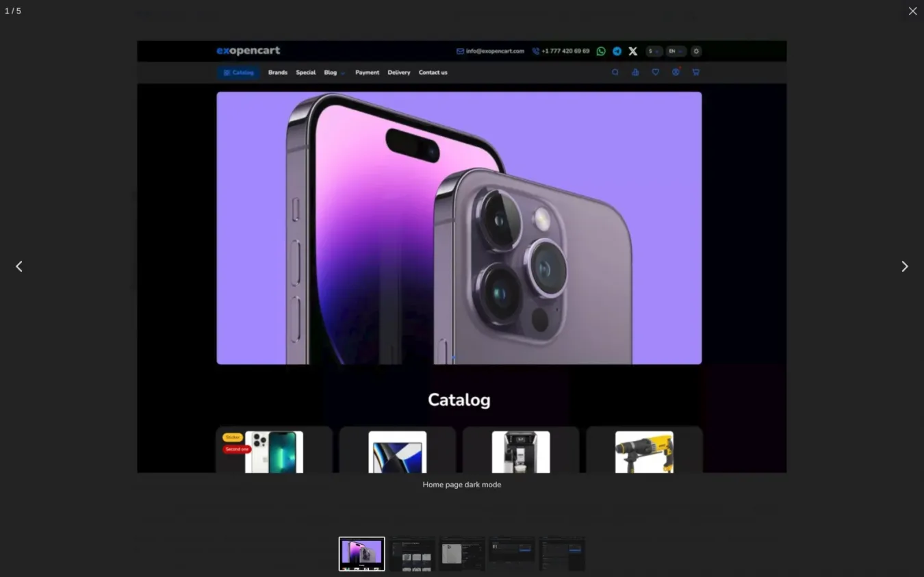Viewport: 924px width, 577px height.
Task: Click the search magnifier icon
Action: coord(615,73)
